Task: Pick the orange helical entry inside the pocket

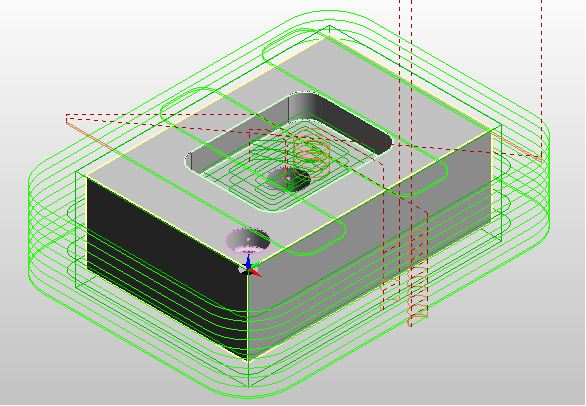Action: (x=312, y=151)
